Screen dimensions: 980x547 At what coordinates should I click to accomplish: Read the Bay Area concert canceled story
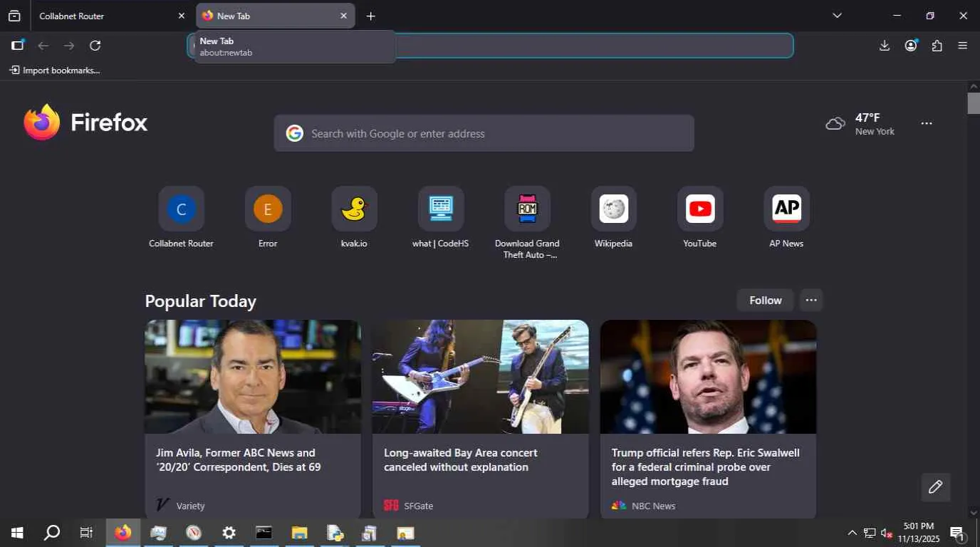pos(481,420)
